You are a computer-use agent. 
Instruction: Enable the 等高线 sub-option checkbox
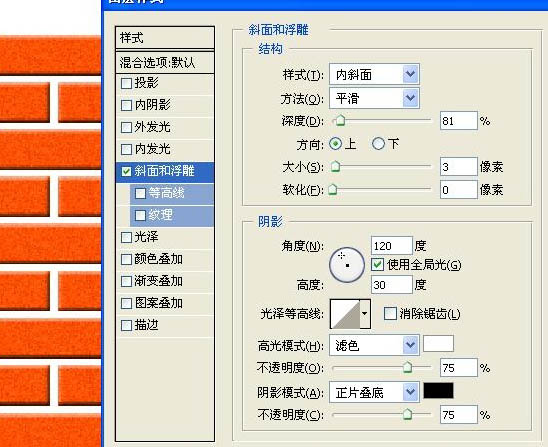click(x=140, y=193)
